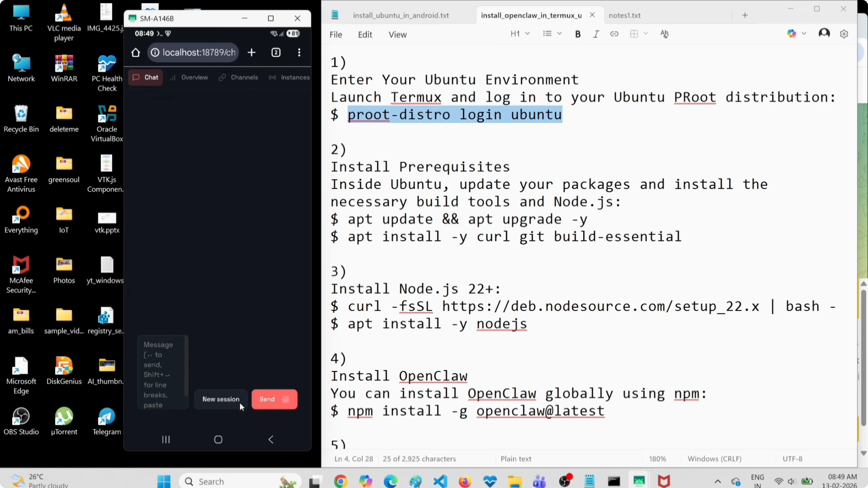Open Notepad settings via gear icon
The width and height of the screenshot is (868, 488).
(844, 33)
